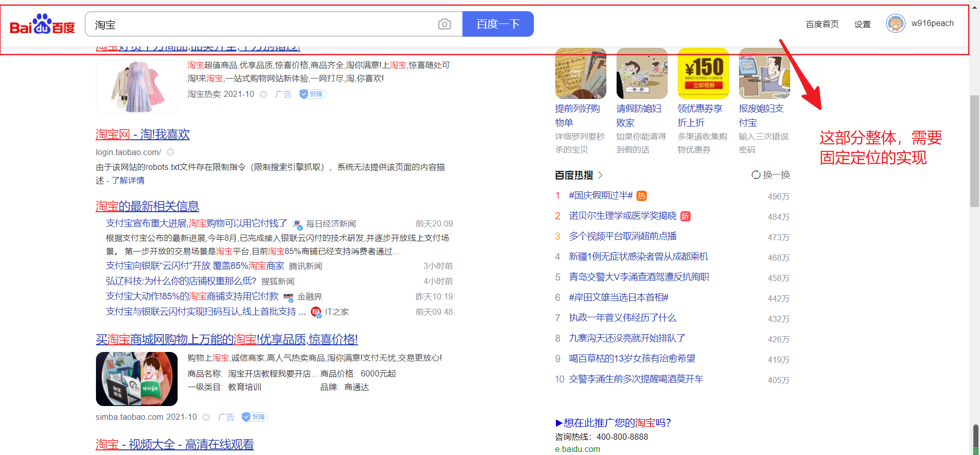Screen dimensions: 980x455
Task: Click the 保障 badge beside simba.taobao.com
Action: click(x=255, y=417)
